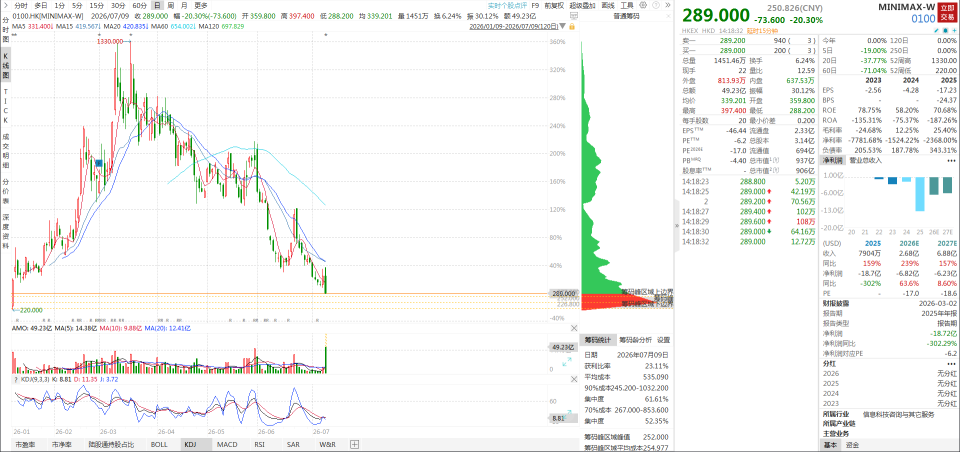Screen dimensions: 960x452
Task: Open the 超级叠加 overlay menu
Action: click(x=582, y=5)
